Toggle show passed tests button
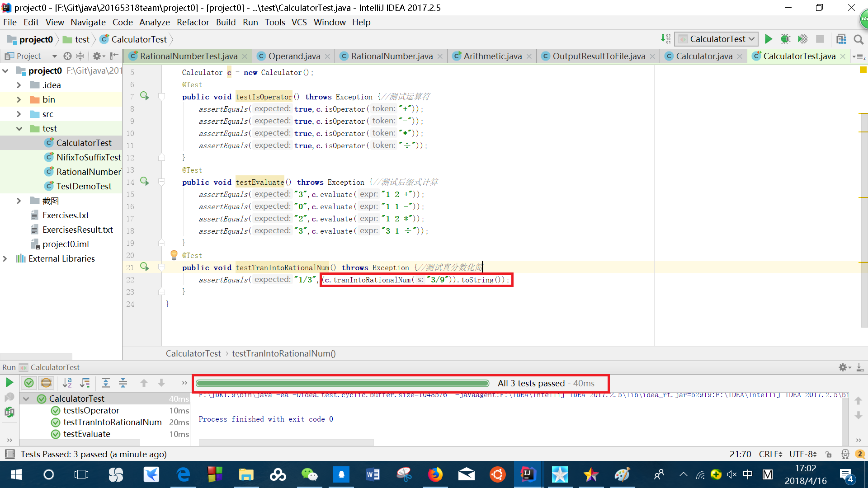 coord(29,383)
